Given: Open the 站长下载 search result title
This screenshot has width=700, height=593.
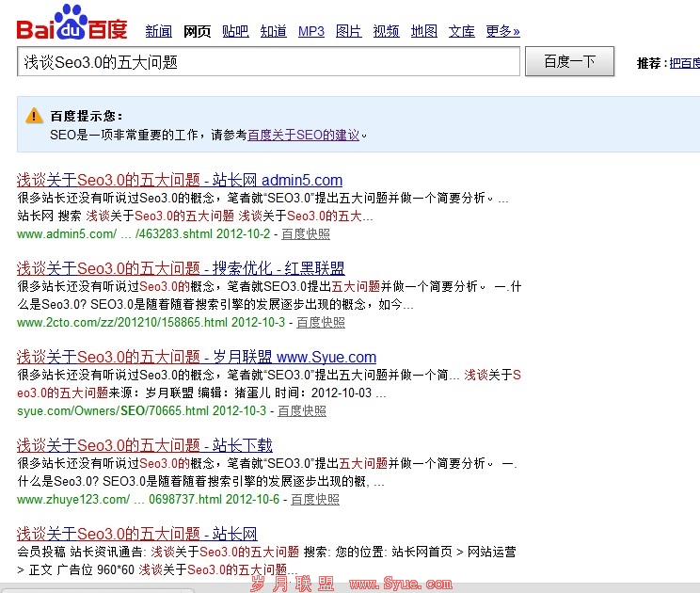Looking at the screenshot, I should [x=145, y=445].
